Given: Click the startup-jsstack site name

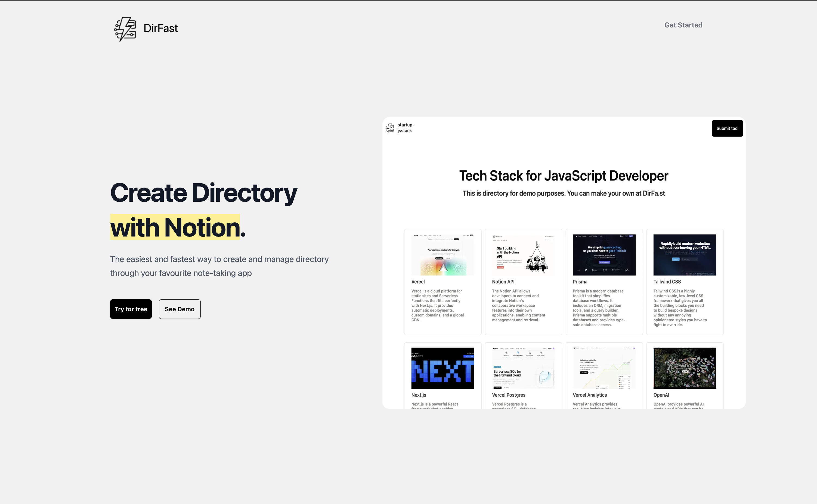Looking at the screenshot, I should click(406, 128).
